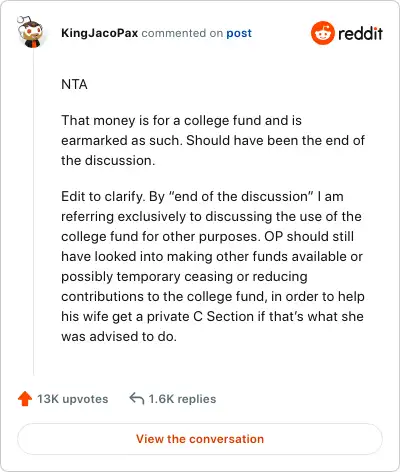
Task: Click the reply arrow icon
Action: (x=137, y=398)
